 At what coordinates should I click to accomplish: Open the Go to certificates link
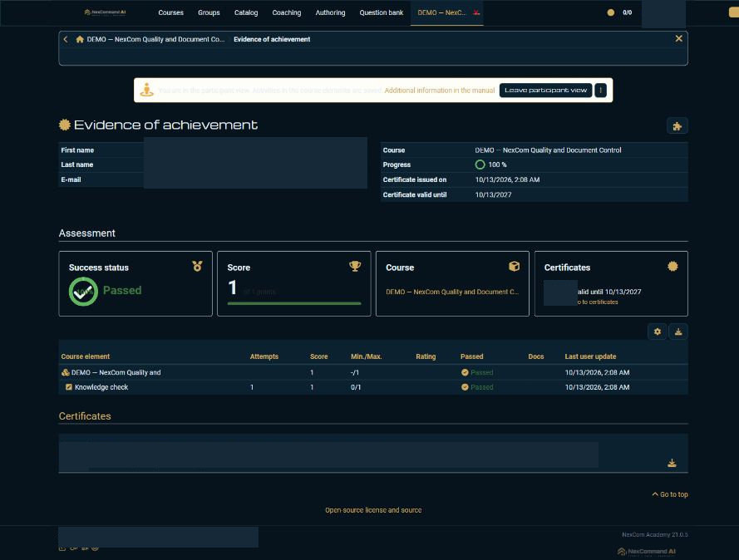598,302
